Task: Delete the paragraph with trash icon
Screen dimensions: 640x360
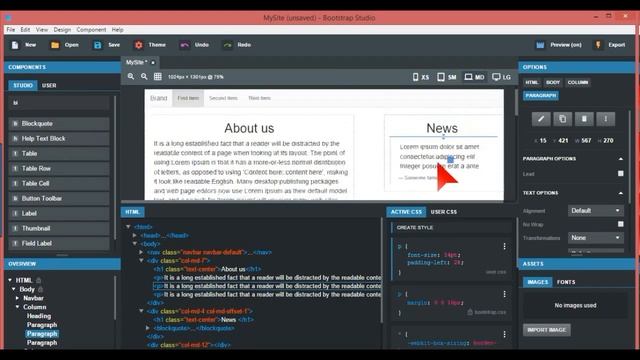Action: click(x=584, y=119)
